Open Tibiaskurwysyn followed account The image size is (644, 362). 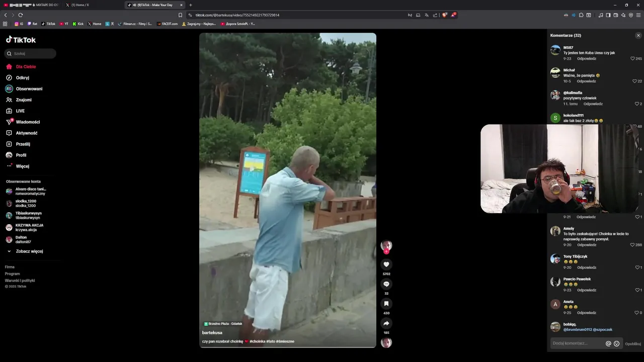pos(24,216)
